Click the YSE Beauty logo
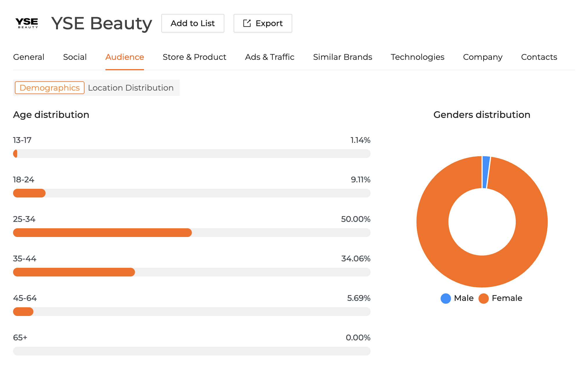588x370 pixels. click(27, 24)
